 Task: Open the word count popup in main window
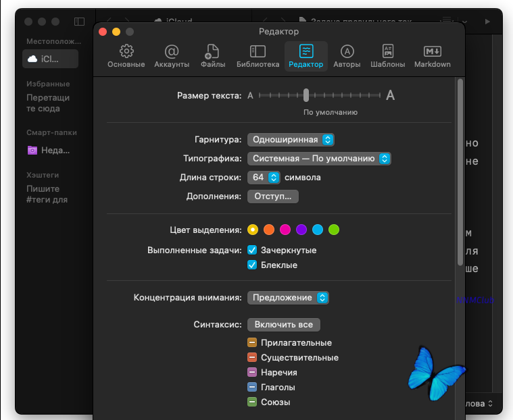click(479, 403)
